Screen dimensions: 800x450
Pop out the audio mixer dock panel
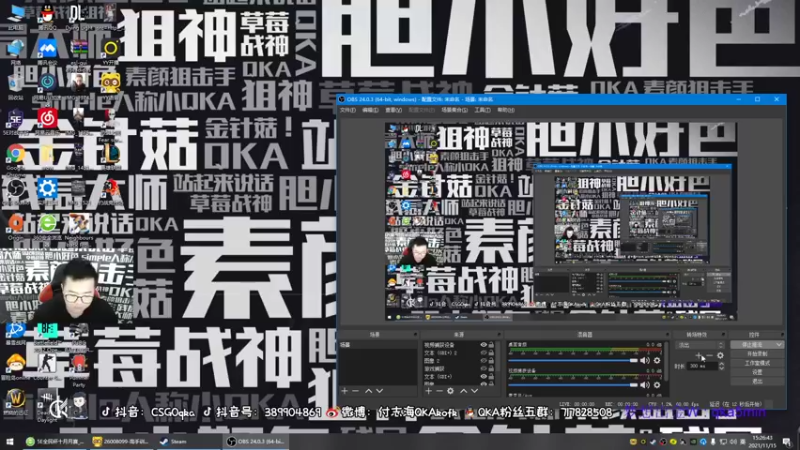(667, 335)
